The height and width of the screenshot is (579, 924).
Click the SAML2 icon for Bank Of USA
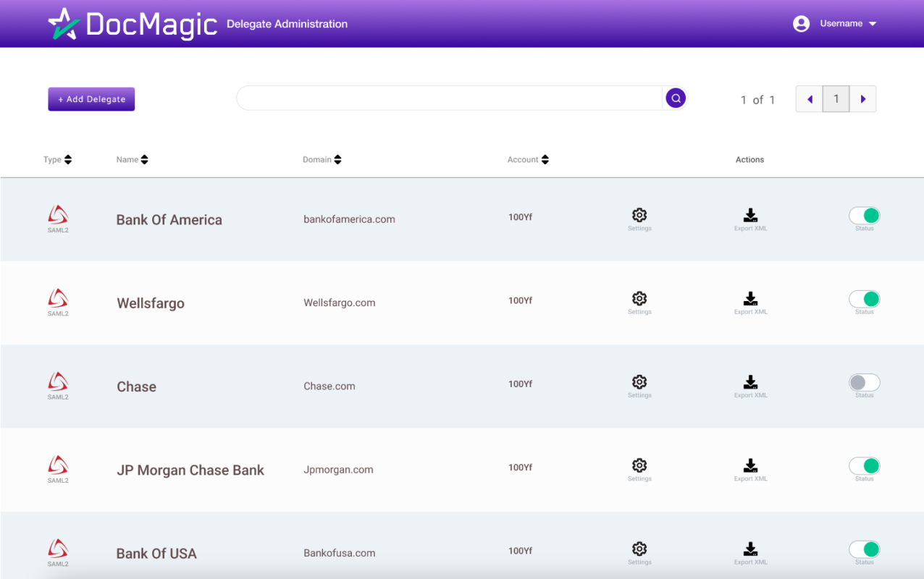click(58, 552)
